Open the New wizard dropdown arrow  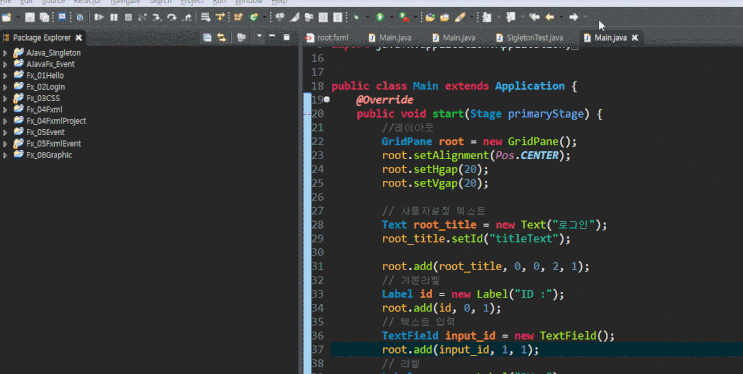click(17, 18)
